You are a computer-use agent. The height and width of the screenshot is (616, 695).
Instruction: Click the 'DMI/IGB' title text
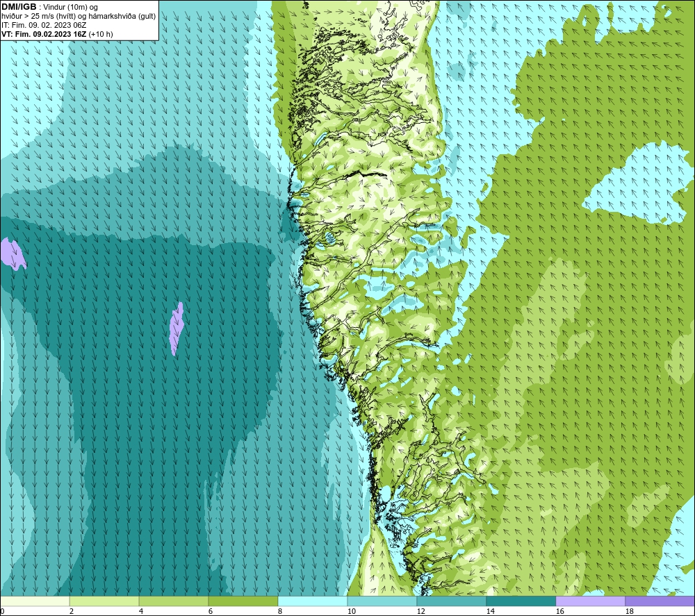point(19,7)
